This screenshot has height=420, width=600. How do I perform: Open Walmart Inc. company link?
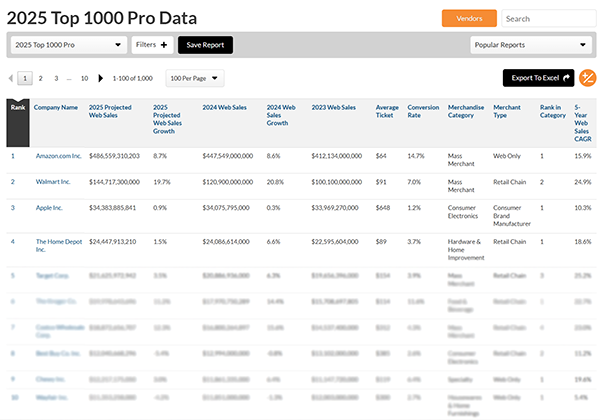(x=53, y=182)
